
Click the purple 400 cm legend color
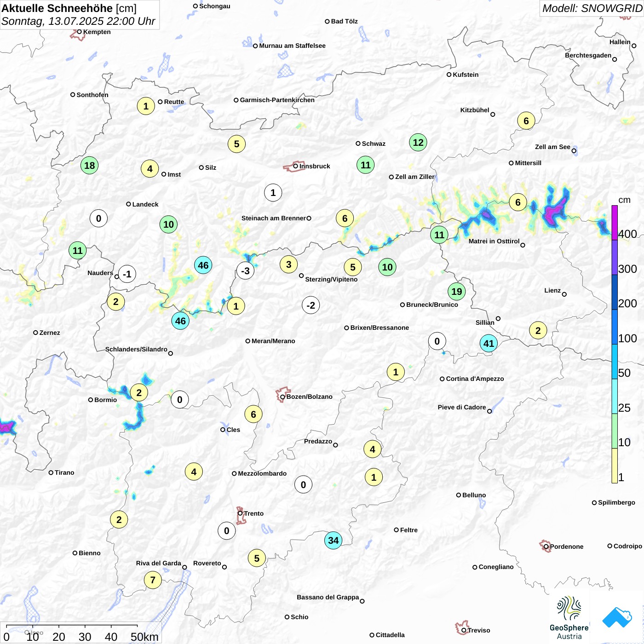tap(615, 223)
